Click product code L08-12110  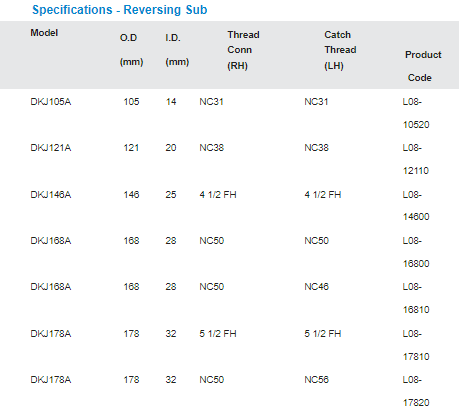(x=416, y=159)
